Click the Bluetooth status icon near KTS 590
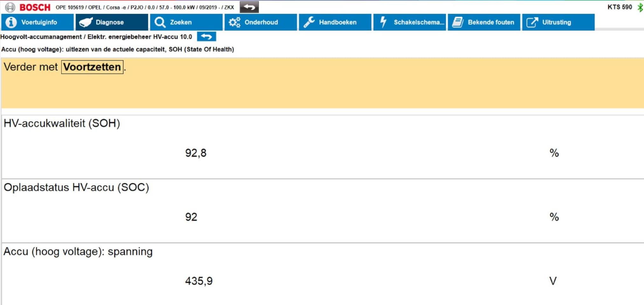 click(640, 7)
